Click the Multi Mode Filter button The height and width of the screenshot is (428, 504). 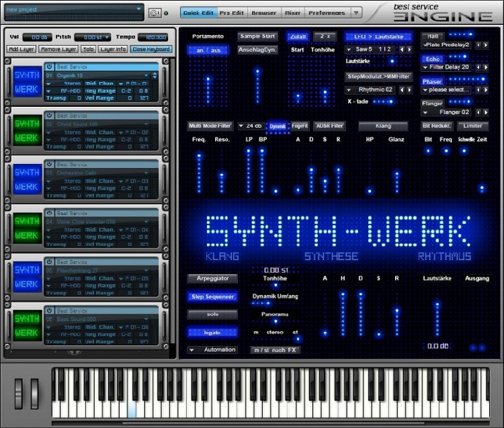click(x=210, y=126)
